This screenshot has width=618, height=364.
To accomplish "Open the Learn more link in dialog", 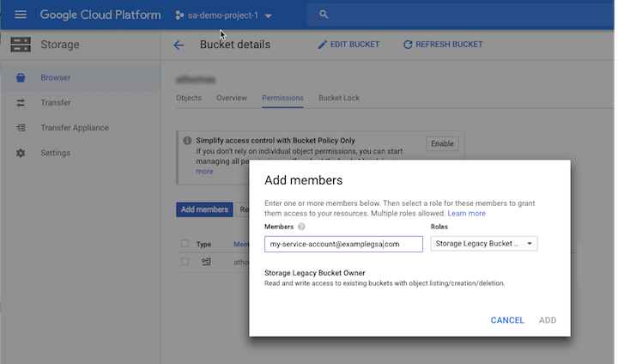I will [x=466, y=214].
